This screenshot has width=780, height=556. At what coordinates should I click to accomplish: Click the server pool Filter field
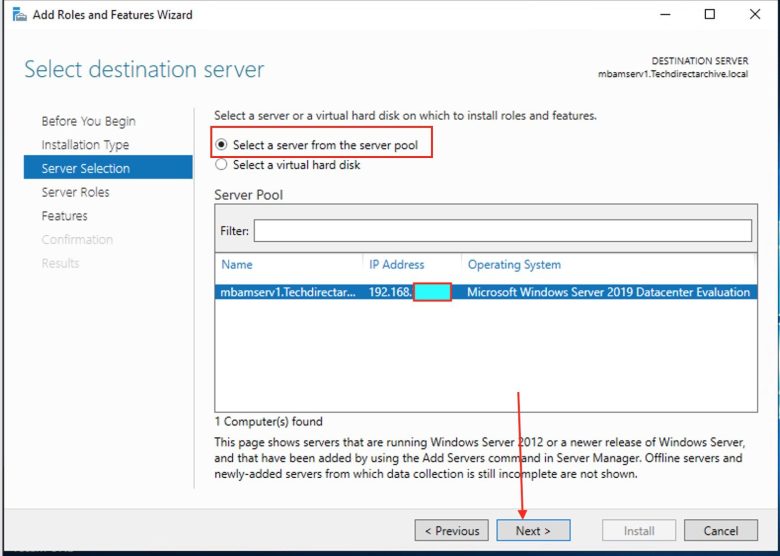click(502, 231)
